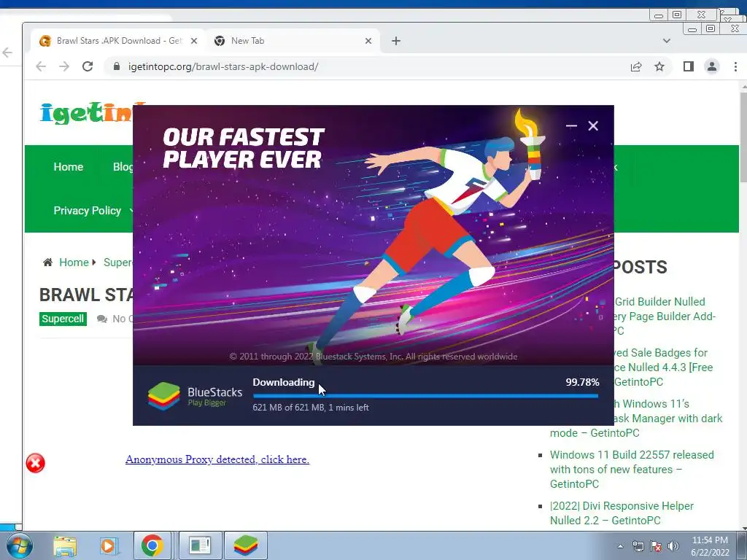This screenshot has width=747, height=560.
Task: Close the BlueStacks installer with the X
Action: pyautogui.click(x=592, y=125)
